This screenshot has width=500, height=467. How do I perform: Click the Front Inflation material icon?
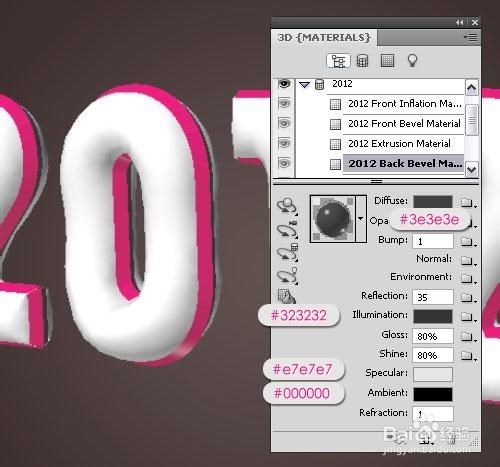point(335,104)
